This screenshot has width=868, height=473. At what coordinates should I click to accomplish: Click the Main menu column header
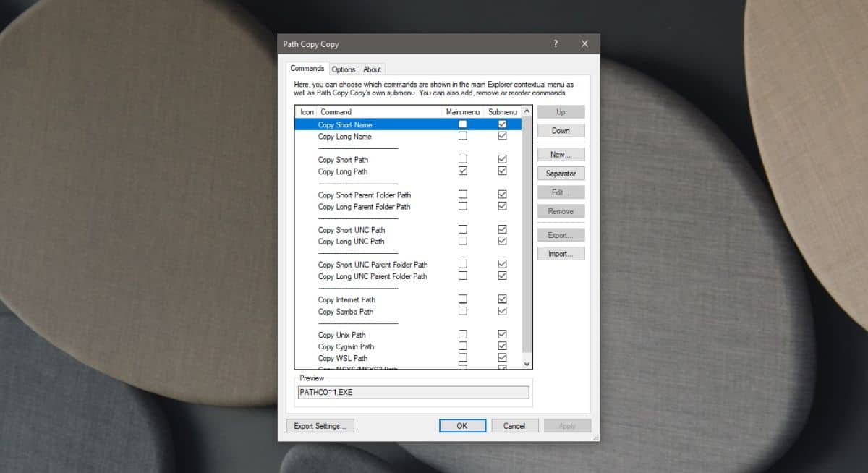[x=463, y=111]
